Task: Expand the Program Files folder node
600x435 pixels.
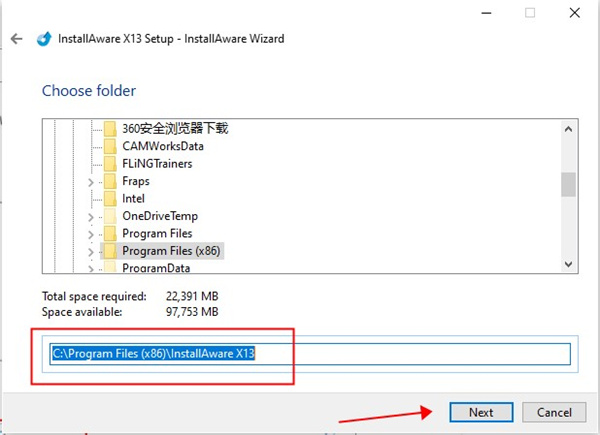Action: point(91,235)
